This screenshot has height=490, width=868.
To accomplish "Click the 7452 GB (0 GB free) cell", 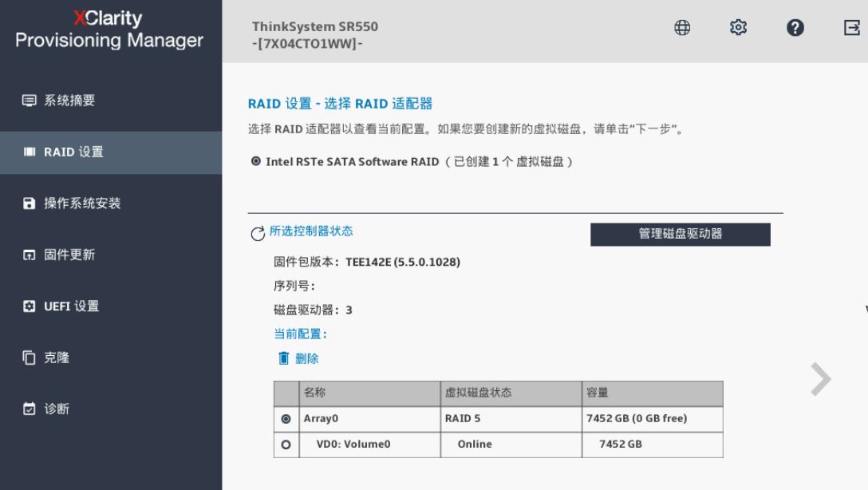I will click(x=653, y=419).
